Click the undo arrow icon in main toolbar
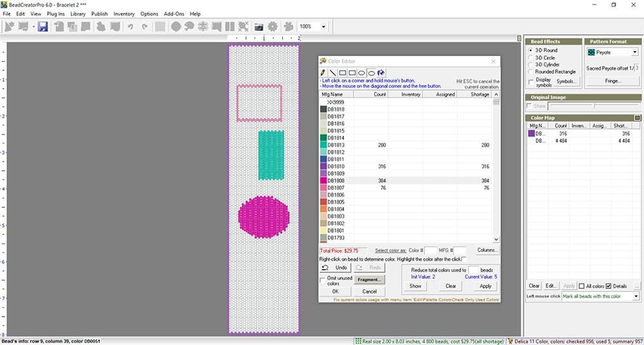Viewport: 644px width, 345px height. (130, 26)
